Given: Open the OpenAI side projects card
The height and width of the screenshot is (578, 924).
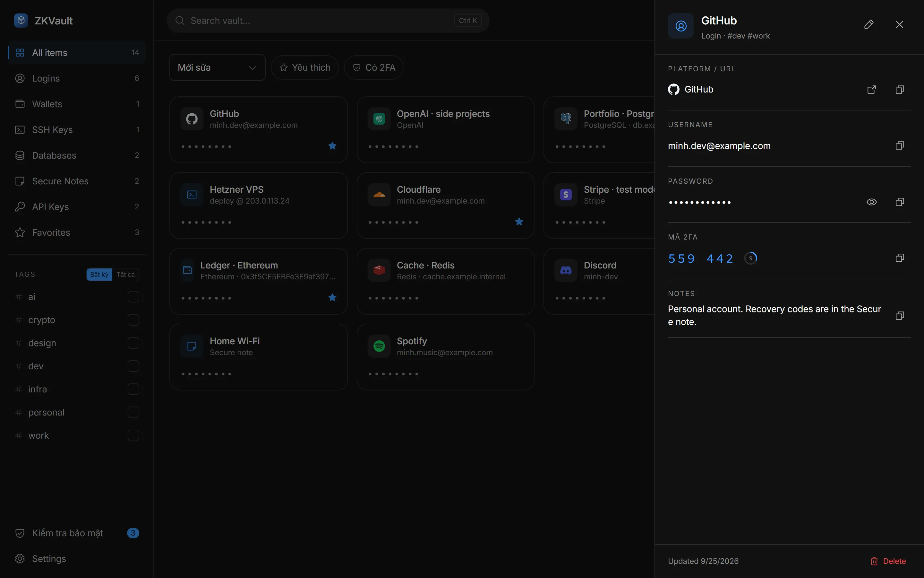Looking at the screenshot, I should pos(445,130).
